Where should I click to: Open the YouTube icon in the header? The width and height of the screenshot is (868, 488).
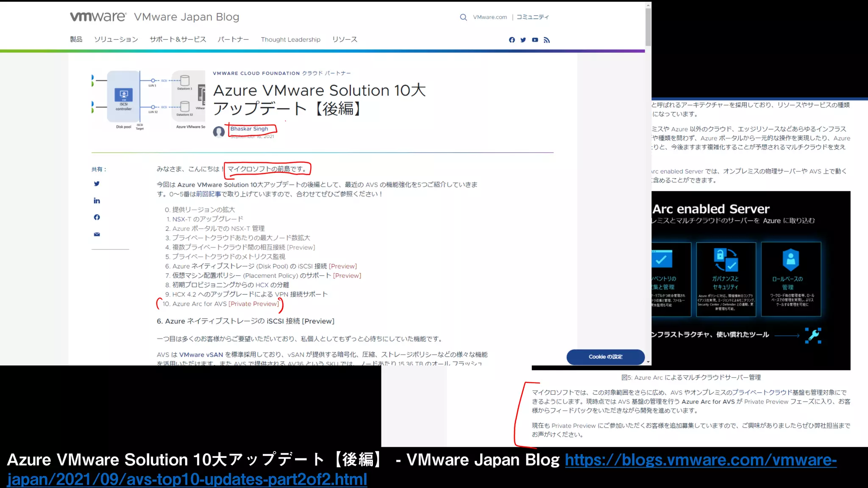pos(535,40)
